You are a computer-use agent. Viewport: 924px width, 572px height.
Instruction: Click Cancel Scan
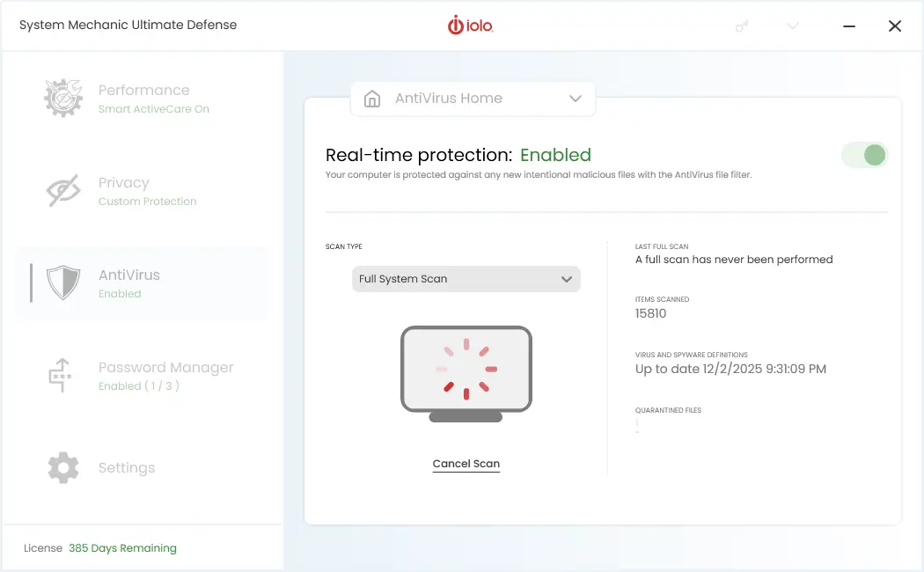pos(466,463)
